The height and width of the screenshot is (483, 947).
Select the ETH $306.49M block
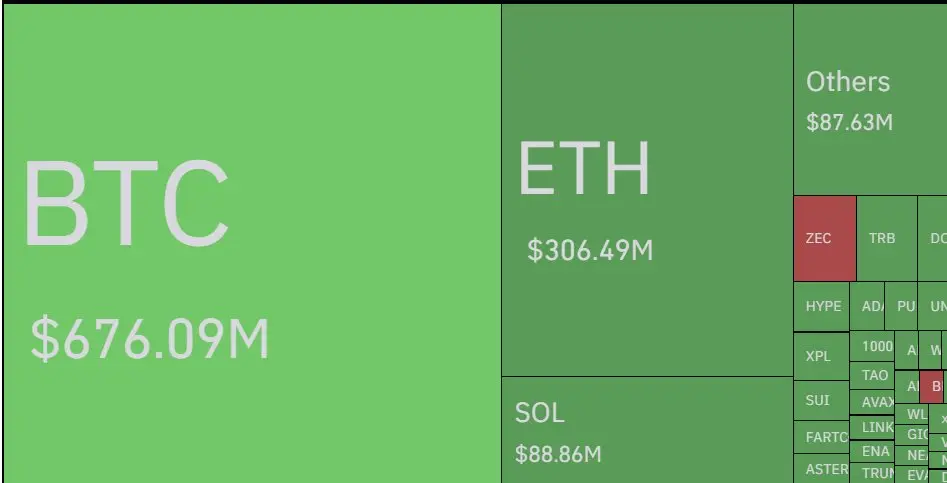tap(647, 190)
